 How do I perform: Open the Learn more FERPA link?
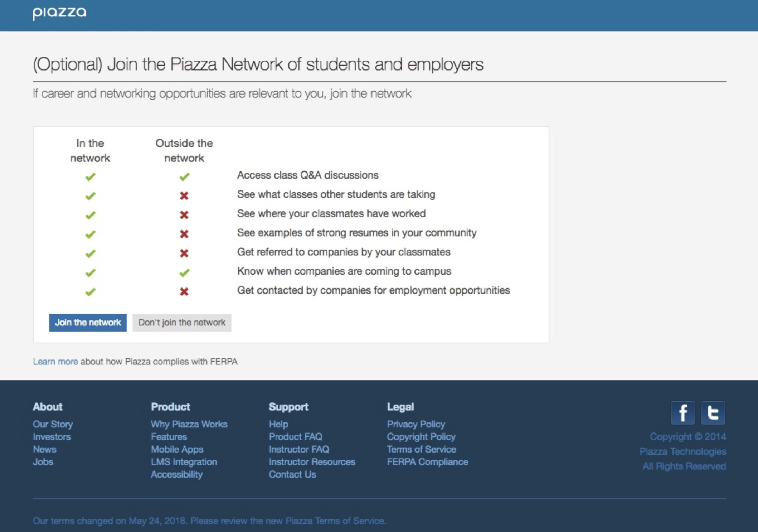pyautogui.click(x=55, y=362)
